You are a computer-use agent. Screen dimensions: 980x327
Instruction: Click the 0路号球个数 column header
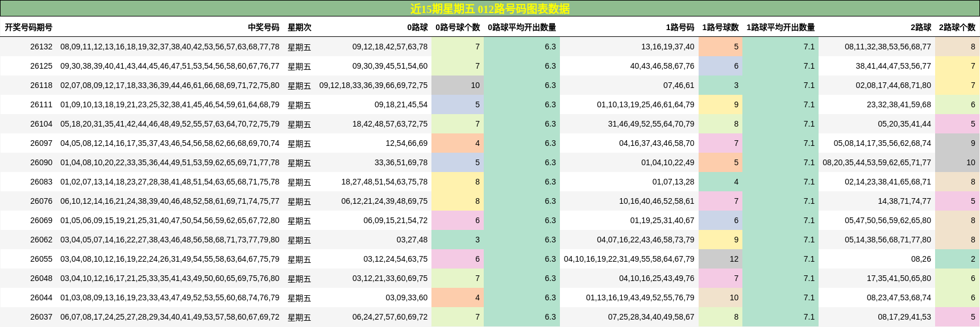pyautogui.click(x=458, y=27)
